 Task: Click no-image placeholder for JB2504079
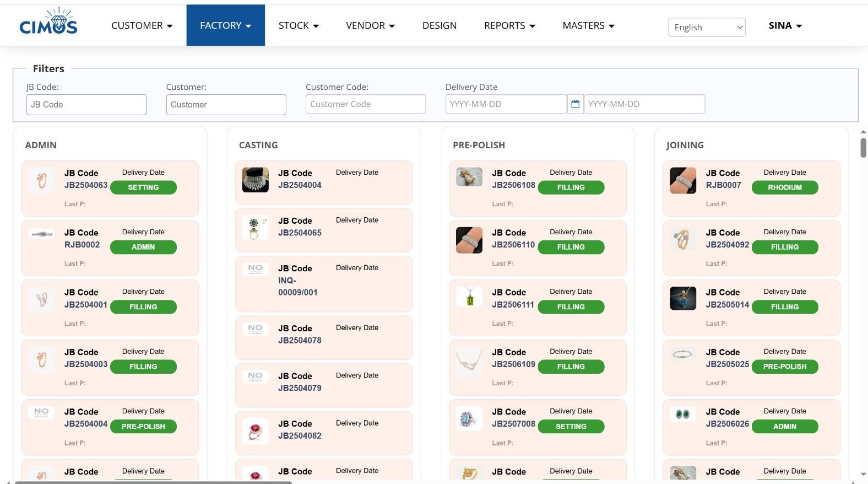pos(256,377)
